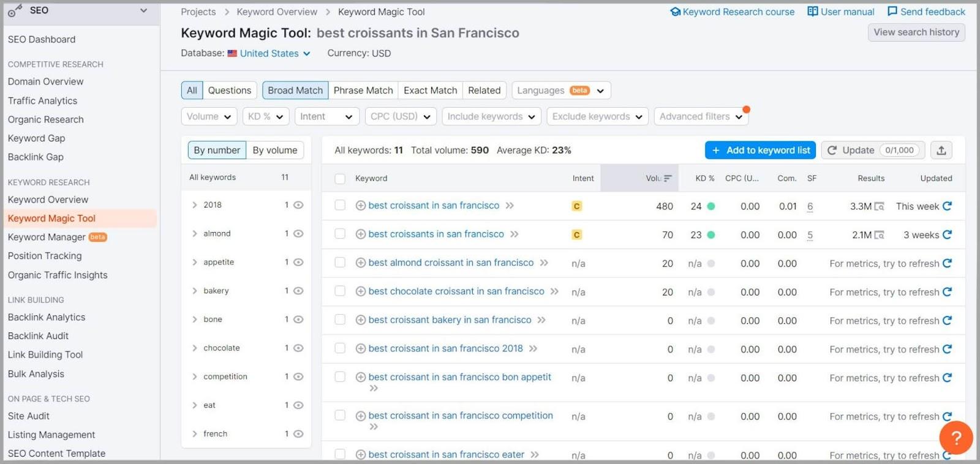Check the box for best croissants in san francisco
The height and width of the screenshot is (464, 980).
click(x=340, y=234)
